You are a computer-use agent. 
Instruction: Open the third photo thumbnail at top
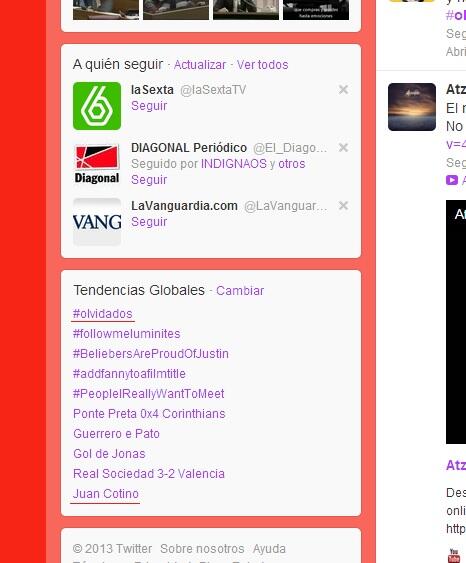pos(246,10)
